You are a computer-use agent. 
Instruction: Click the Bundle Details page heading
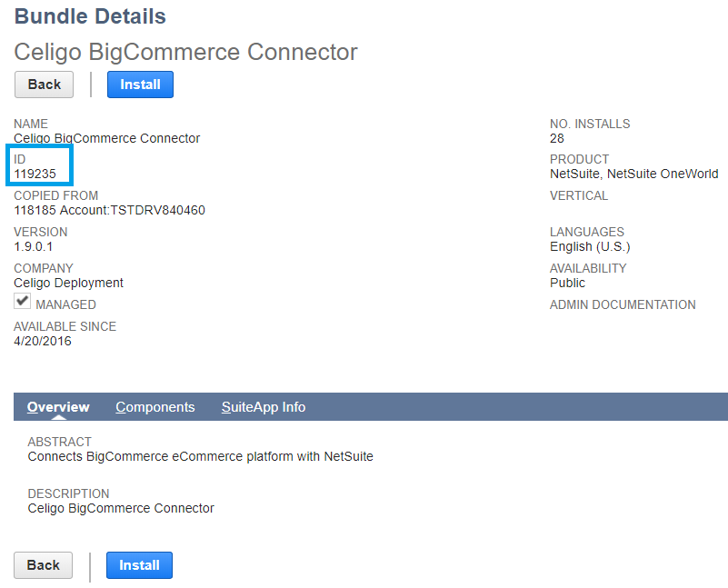click(89, 16)
